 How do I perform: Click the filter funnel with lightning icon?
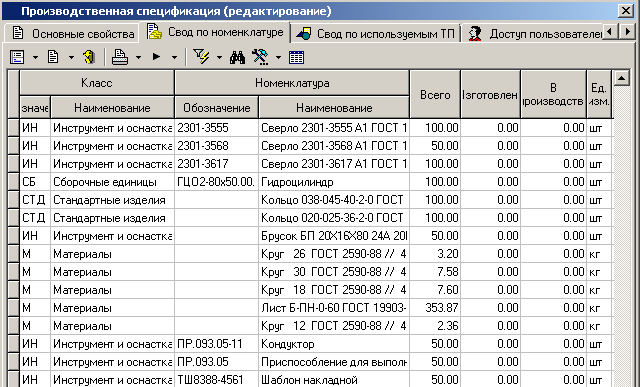201,57
